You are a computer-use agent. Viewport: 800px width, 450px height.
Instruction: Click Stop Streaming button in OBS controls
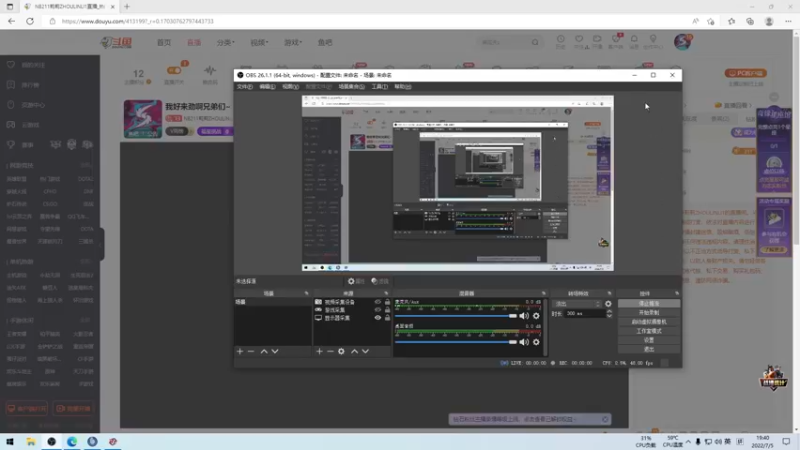(648, 304)
